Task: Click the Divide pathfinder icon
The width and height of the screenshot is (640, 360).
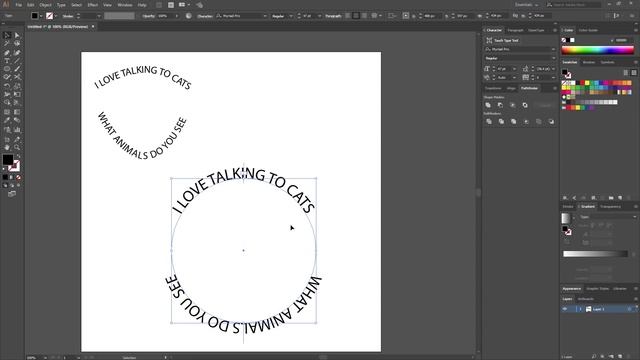Action: click(x=489, y=122)
